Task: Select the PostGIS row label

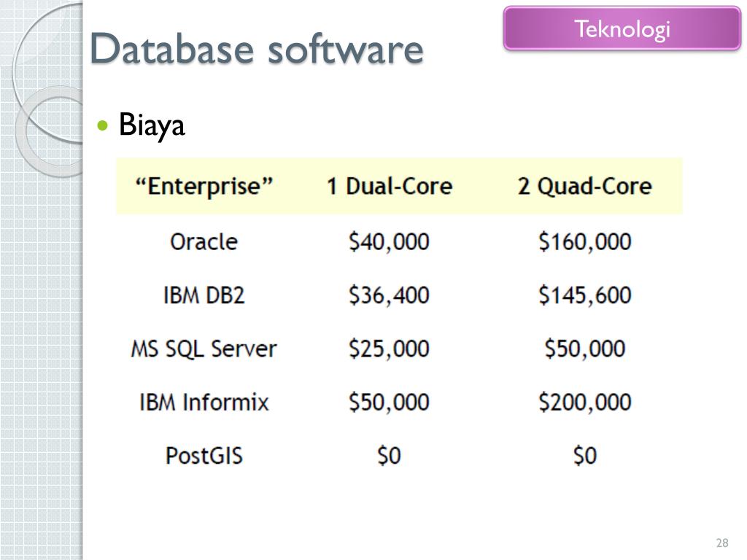Action: tap(204, 455)
